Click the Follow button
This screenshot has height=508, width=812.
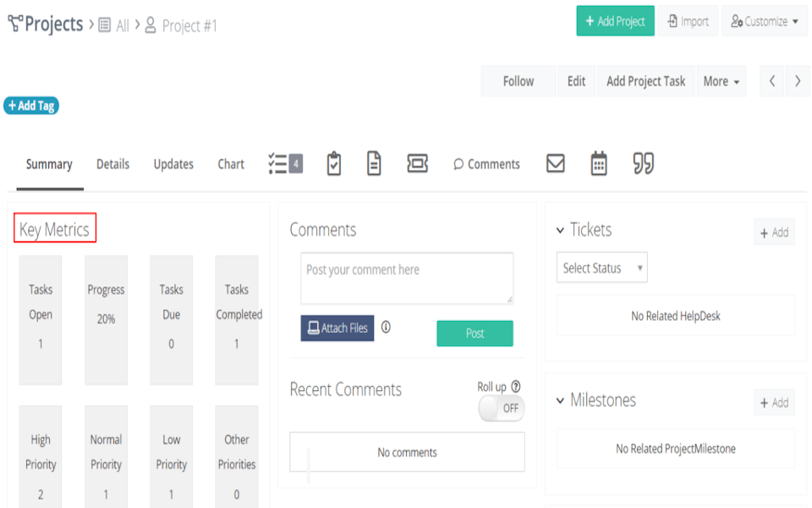click(x=518, y=81)
